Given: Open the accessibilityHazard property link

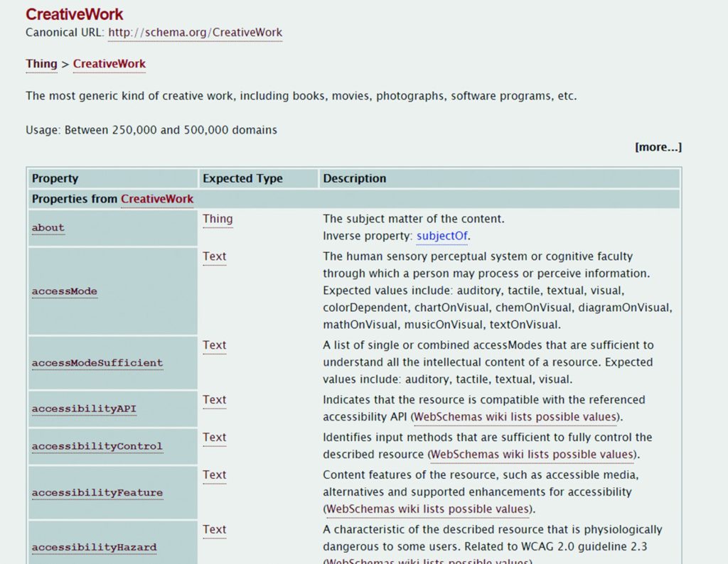Looking at the screenshot, I should point(95,547).
